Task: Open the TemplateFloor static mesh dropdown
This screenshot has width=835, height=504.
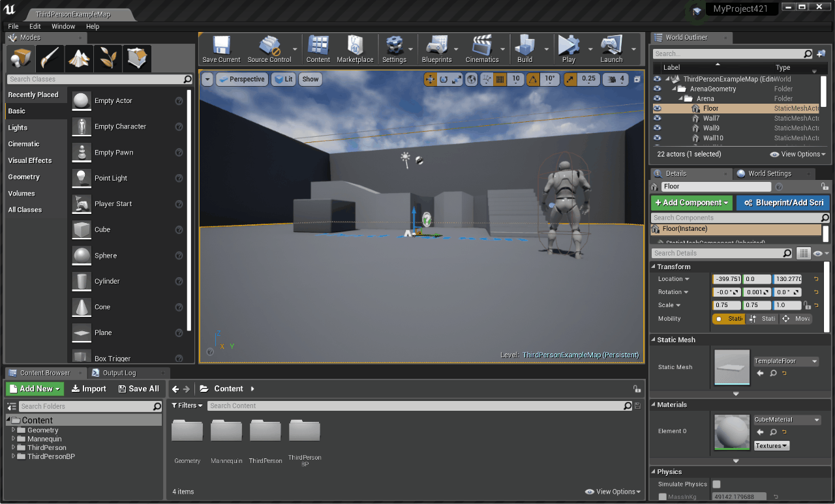Action: point(785,361)
